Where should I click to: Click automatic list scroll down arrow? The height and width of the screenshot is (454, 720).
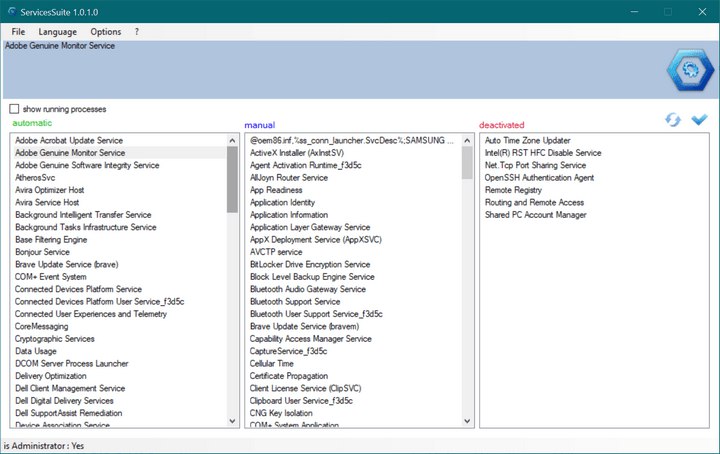click(232, 420)
